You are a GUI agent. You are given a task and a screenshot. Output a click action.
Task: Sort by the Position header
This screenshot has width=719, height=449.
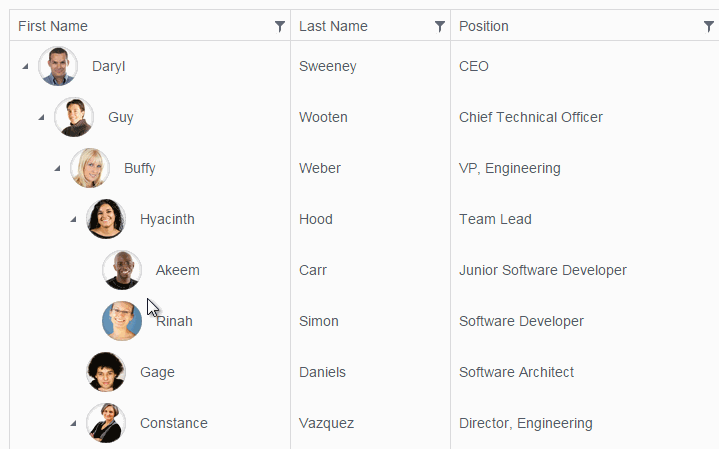(x=484, y=26)
